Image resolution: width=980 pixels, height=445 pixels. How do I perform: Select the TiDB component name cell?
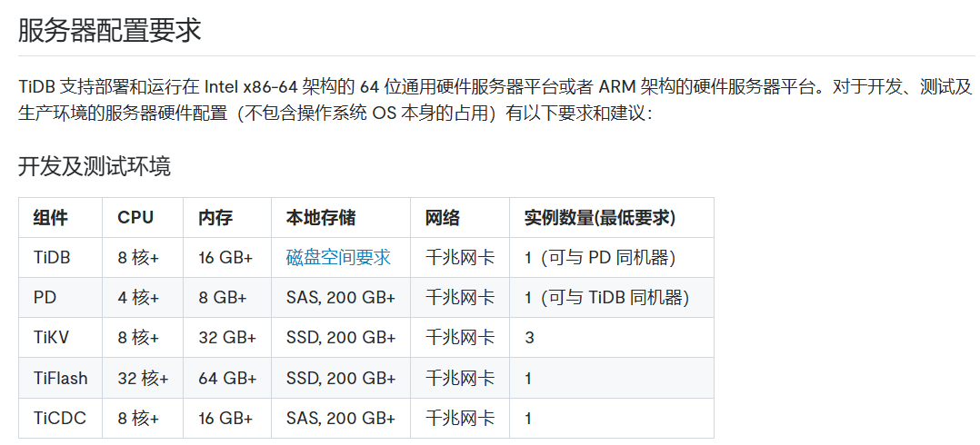click(x=52, y=258)
